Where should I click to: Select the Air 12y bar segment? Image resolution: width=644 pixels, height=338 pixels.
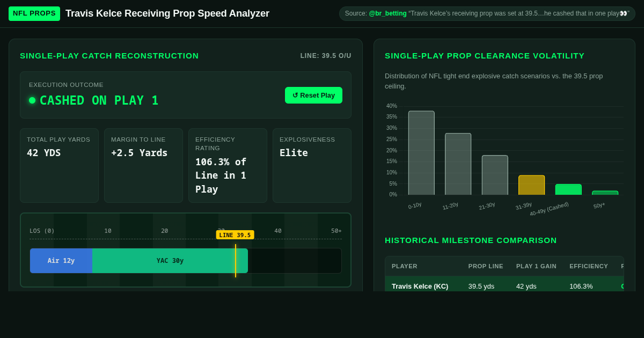(61, 261)
